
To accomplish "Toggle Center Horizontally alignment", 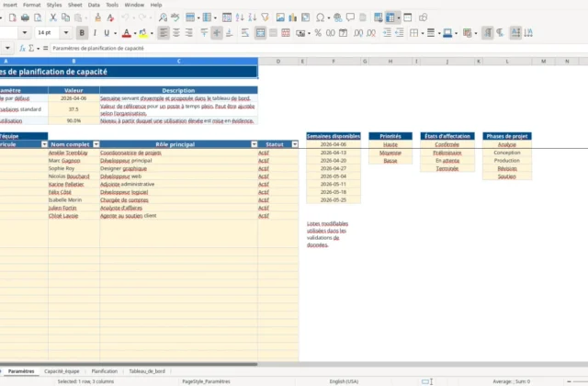I will (176, 33).
